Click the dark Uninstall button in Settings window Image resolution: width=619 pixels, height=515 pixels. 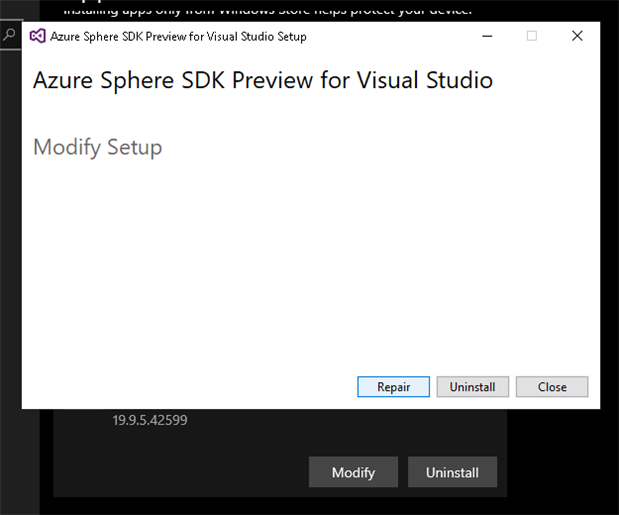[x=452, y=472]
